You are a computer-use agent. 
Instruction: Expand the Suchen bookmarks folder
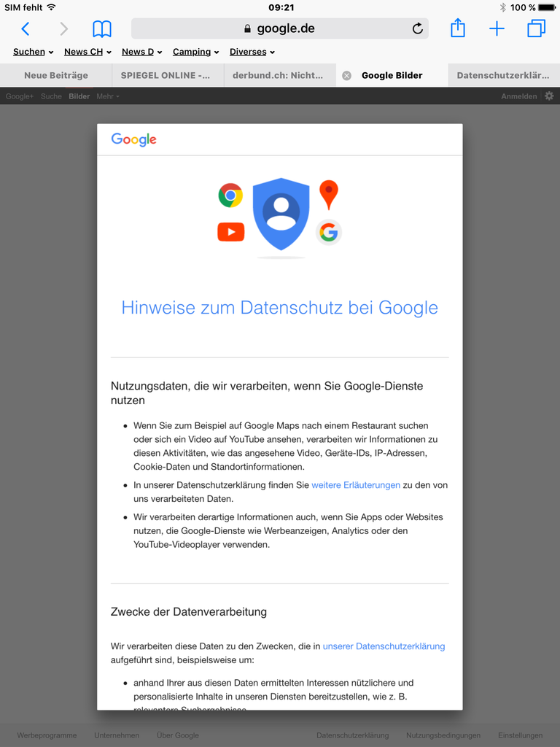33,52
